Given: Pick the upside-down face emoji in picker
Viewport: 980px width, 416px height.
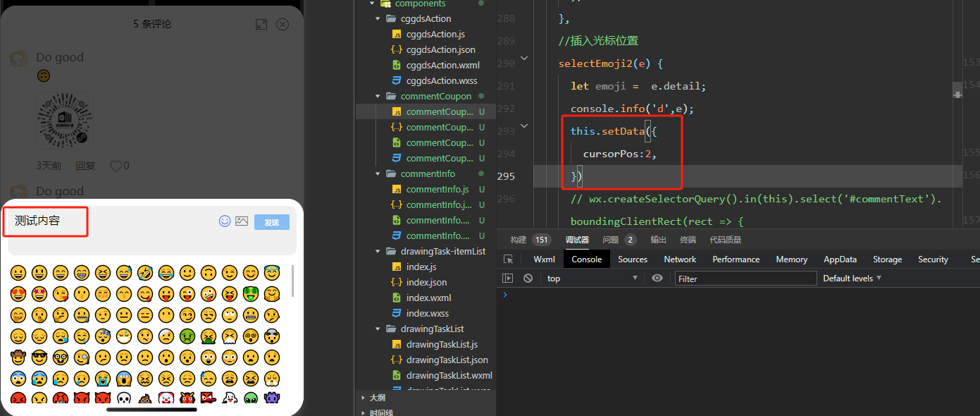Looking at the screenshot, I should tap(208, 273).
